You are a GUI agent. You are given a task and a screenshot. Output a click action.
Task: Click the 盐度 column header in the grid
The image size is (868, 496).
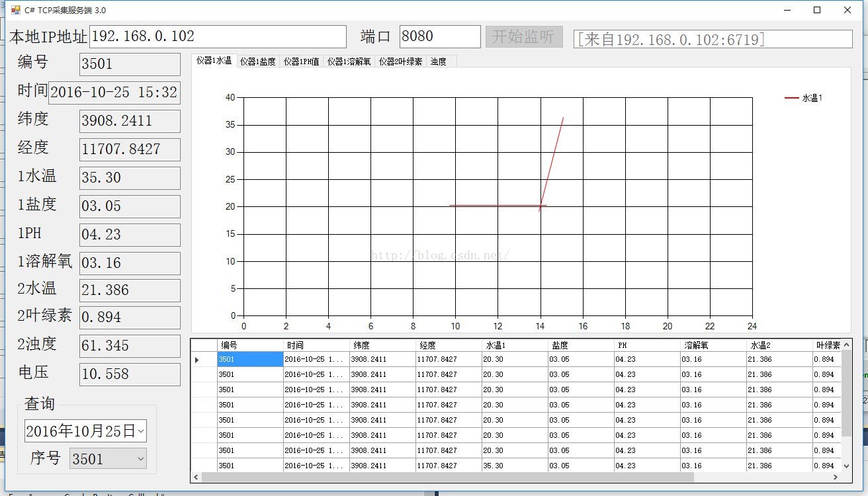[x=581, y=345]
